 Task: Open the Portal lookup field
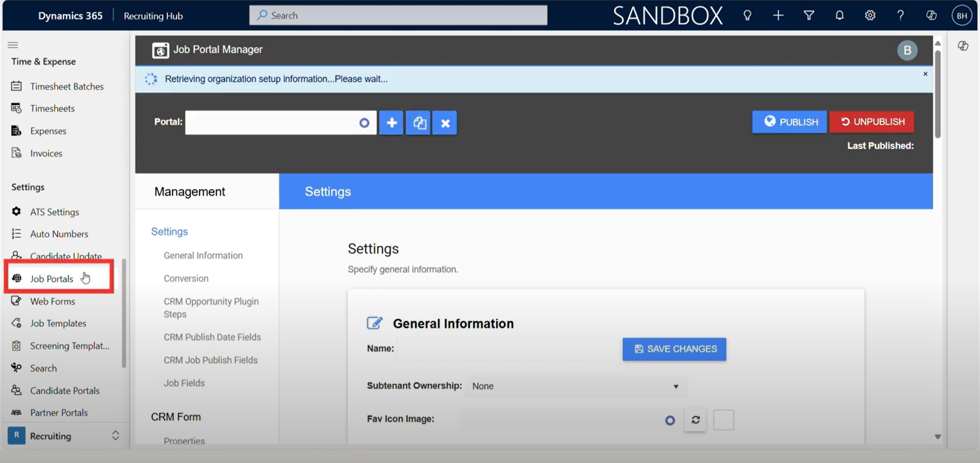click(281, 123)
